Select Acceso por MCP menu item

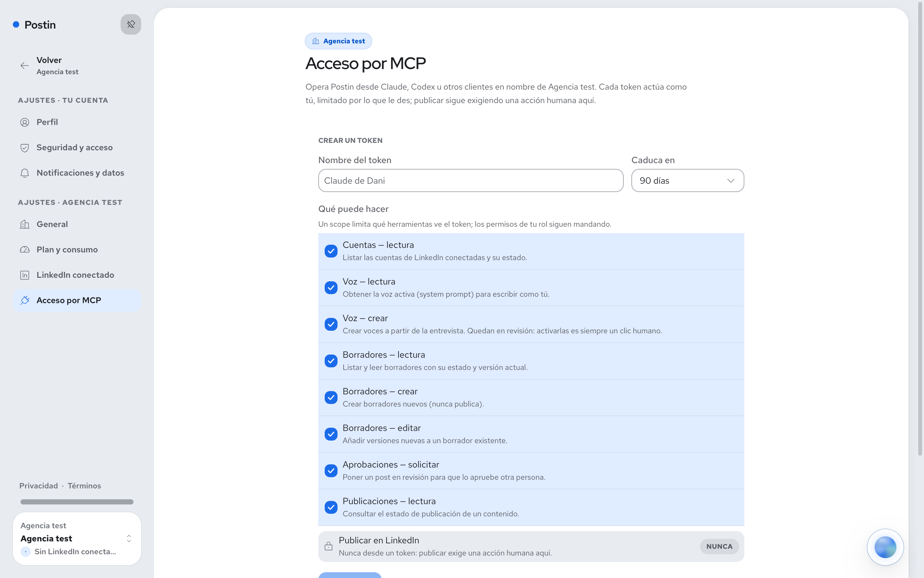click(x=77, y=301)
